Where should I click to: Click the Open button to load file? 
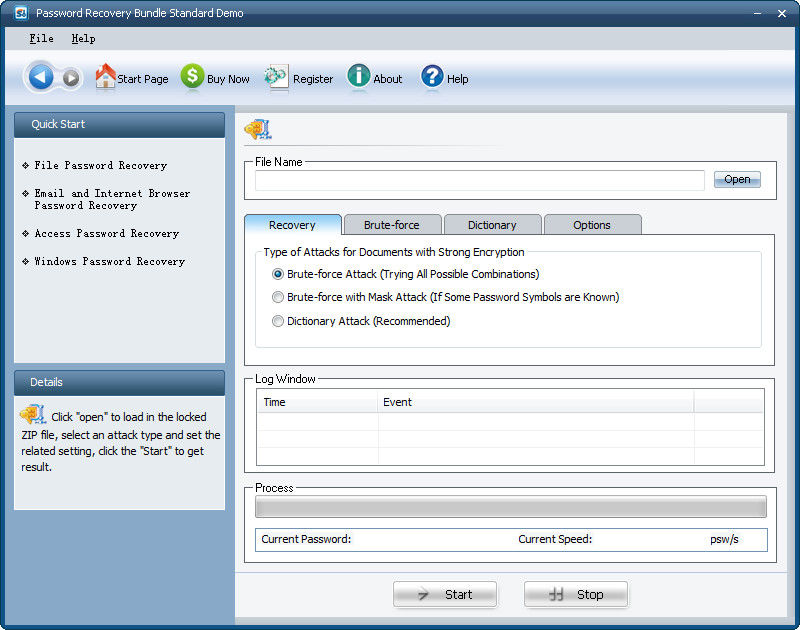click(737, 180)
